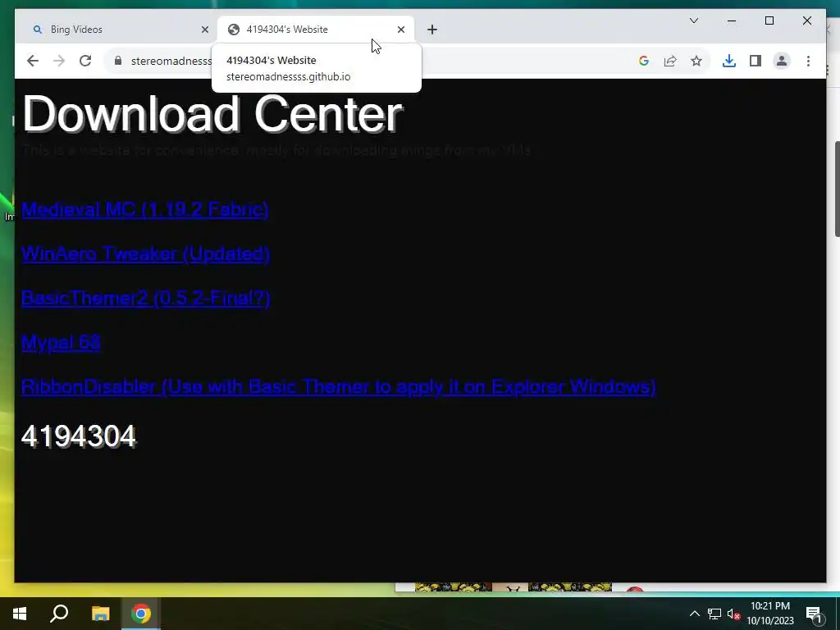
Task: Share this page with share icon
Action: tap(670, 61)
